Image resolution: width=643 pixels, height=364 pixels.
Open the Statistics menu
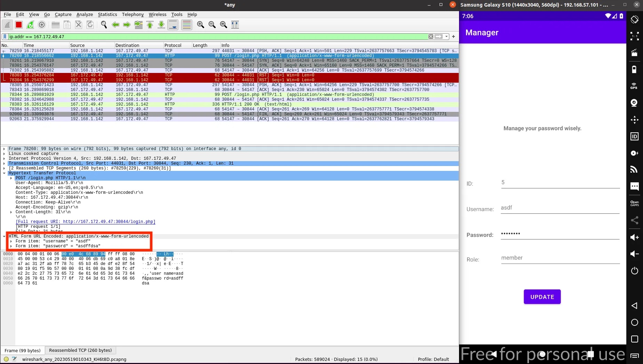tap(107, 14)
